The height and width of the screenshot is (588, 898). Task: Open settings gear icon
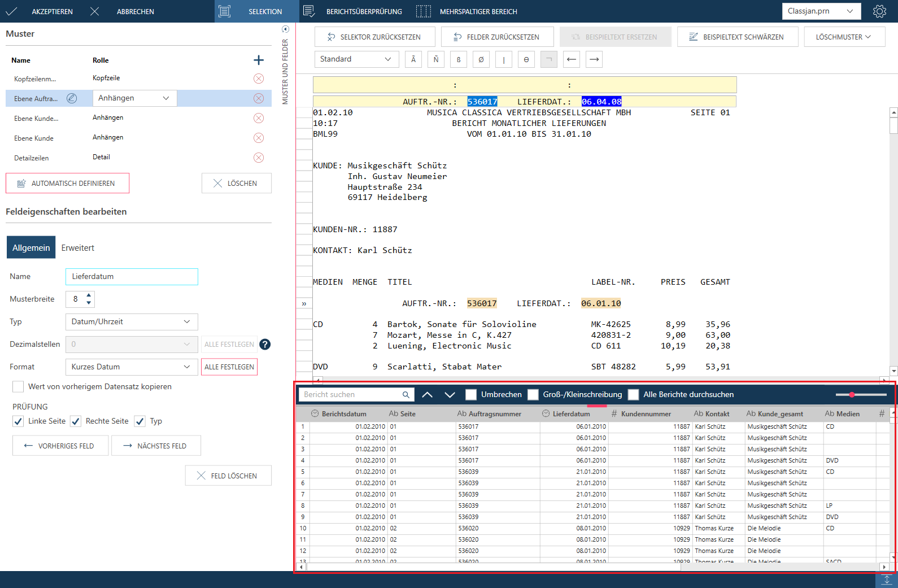pos(879,11)
